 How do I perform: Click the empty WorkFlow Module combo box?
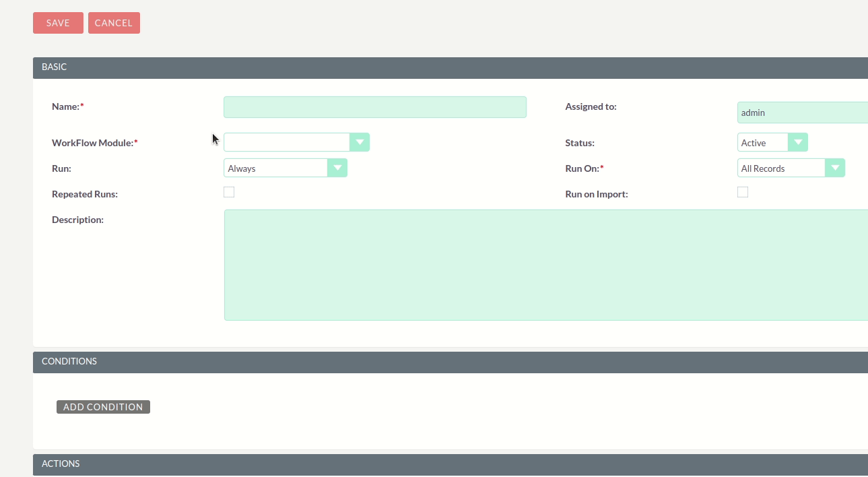[286, 142]
